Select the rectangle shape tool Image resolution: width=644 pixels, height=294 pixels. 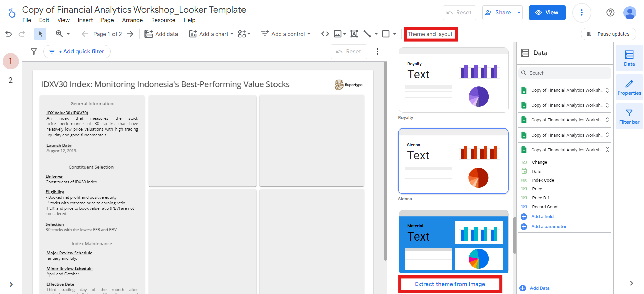point(386,34)
